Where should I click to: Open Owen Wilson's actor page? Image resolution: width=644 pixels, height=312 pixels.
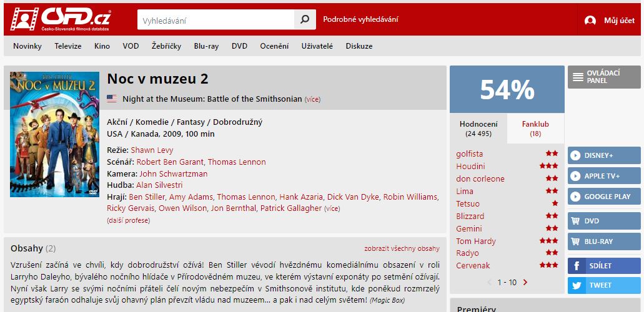click(x=183, y=208)
